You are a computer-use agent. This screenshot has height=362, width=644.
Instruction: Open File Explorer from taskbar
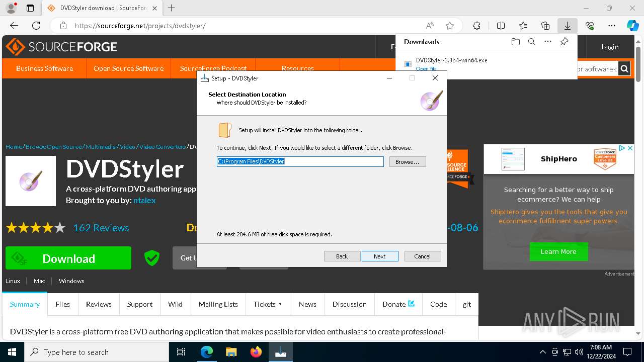click(231, 352)
